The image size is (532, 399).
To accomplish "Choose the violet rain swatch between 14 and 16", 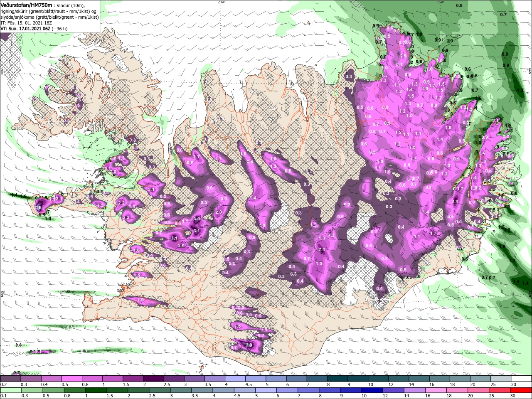I will 415,390.
